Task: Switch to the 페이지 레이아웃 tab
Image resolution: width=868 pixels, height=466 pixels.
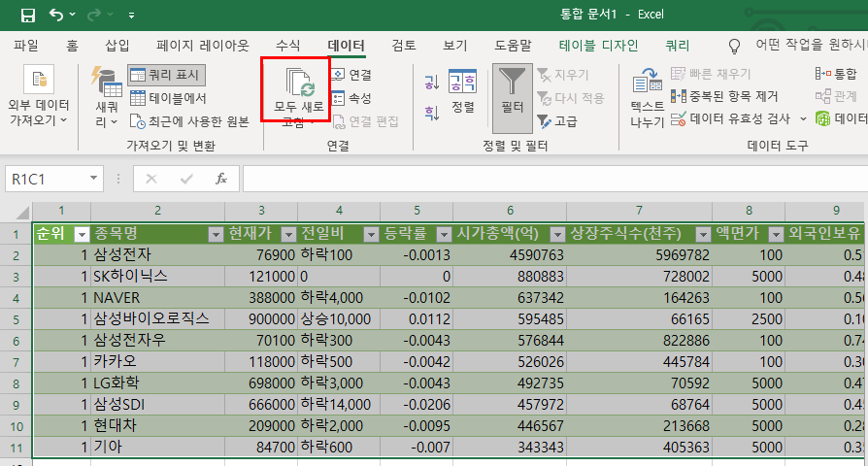Action: pyautogui.click(x=203, y=46)
